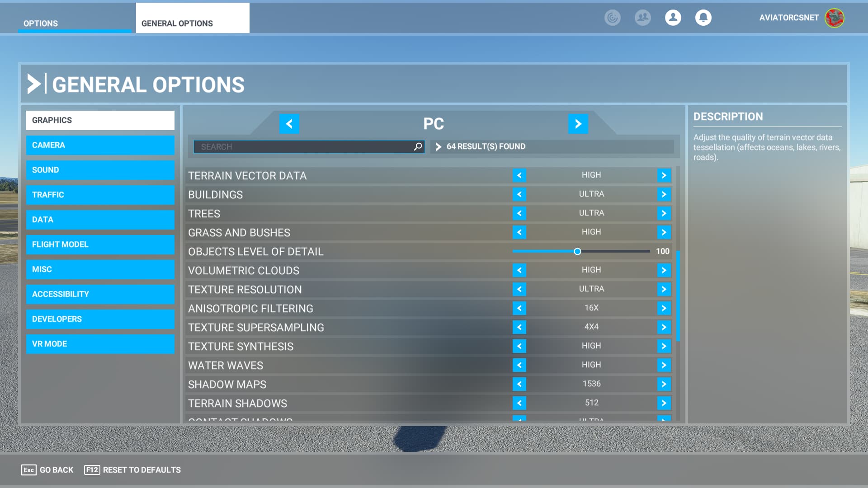Open the Camera settings category

click(100, 145)
